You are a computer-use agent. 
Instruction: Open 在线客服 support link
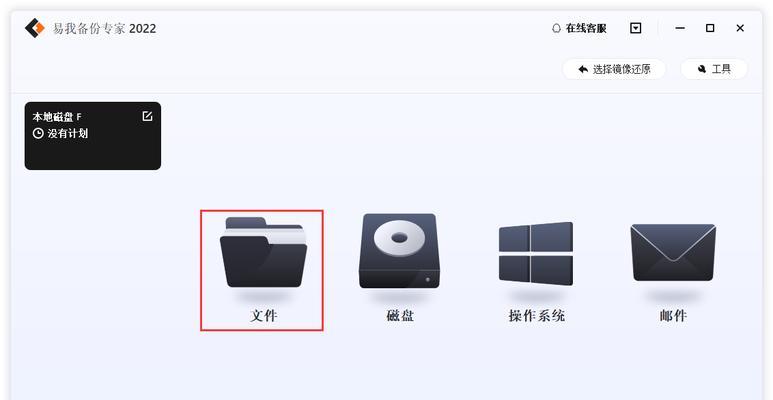pyautogui.click(x=579, y=29)
